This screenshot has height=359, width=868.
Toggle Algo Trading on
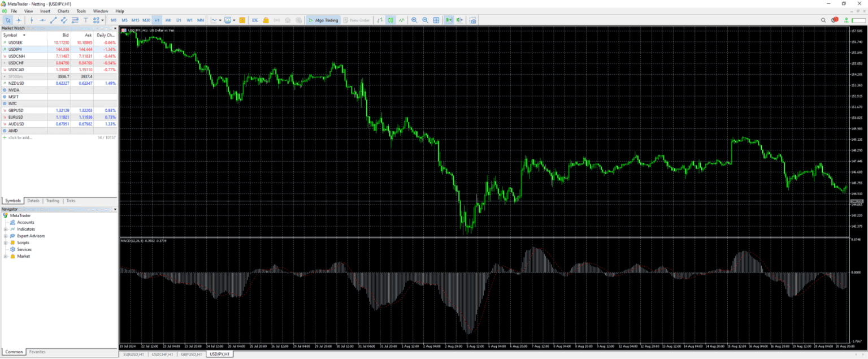pyautogui.click(x=323, y=20)
